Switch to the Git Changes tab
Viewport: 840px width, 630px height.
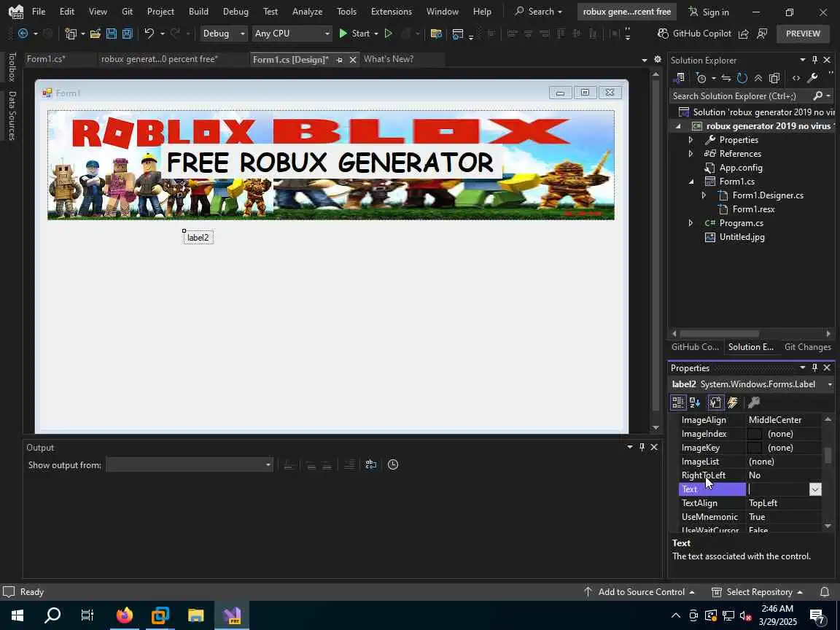click(x=807, y=346)
